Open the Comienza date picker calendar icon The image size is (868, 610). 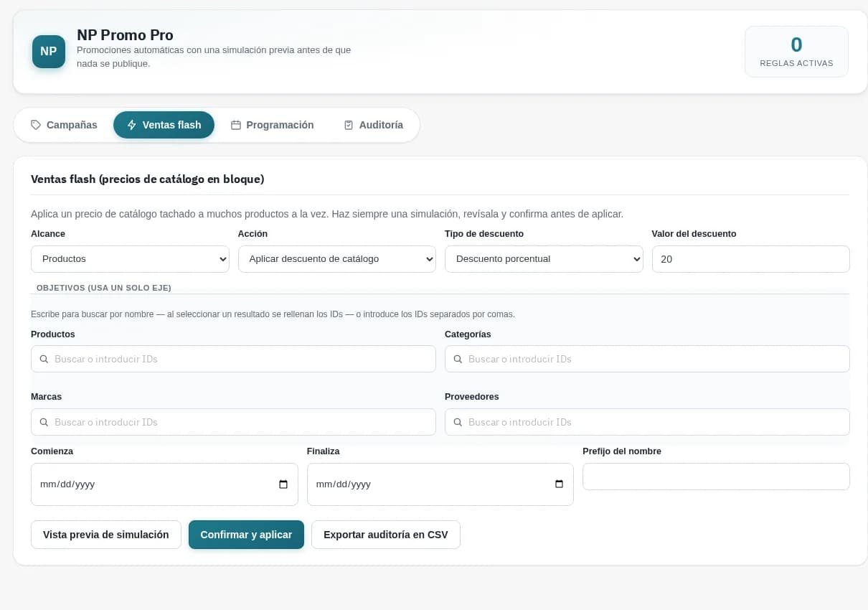click(x=283, y=484)
